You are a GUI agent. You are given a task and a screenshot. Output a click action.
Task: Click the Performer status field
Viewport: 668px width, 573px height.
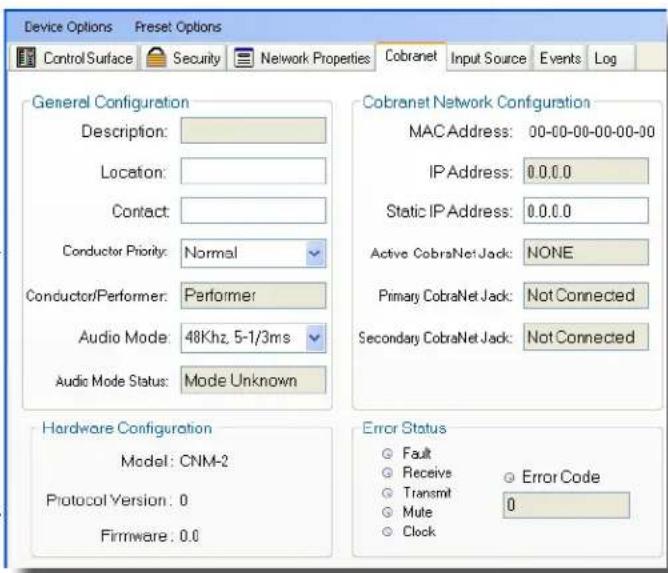pos(253,296)
